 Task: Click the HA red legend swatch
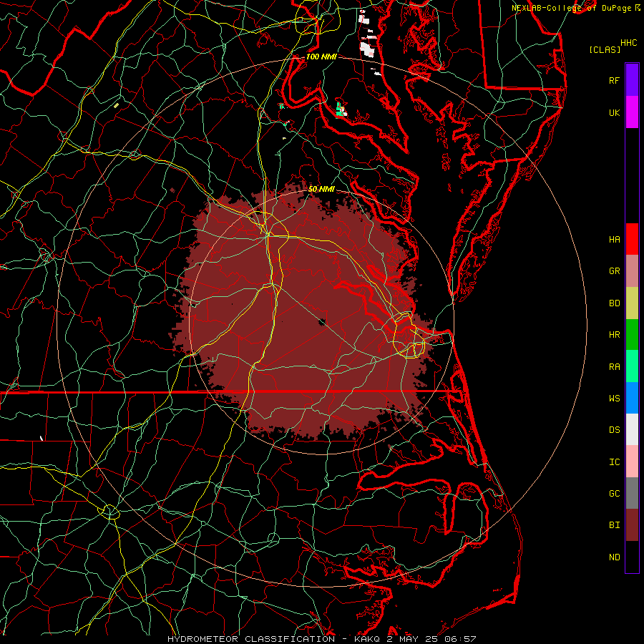[632, 239]
